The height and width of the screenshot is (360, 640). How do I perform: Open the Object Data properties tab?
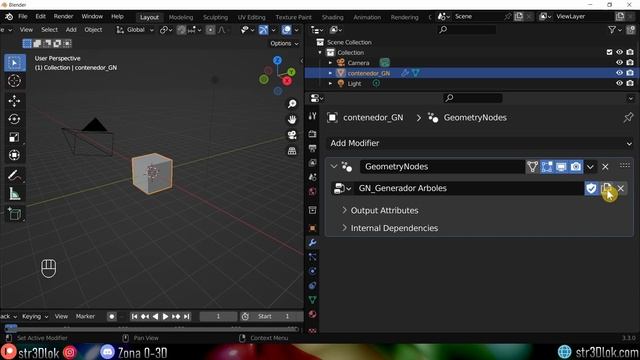[x=313, y=300]
